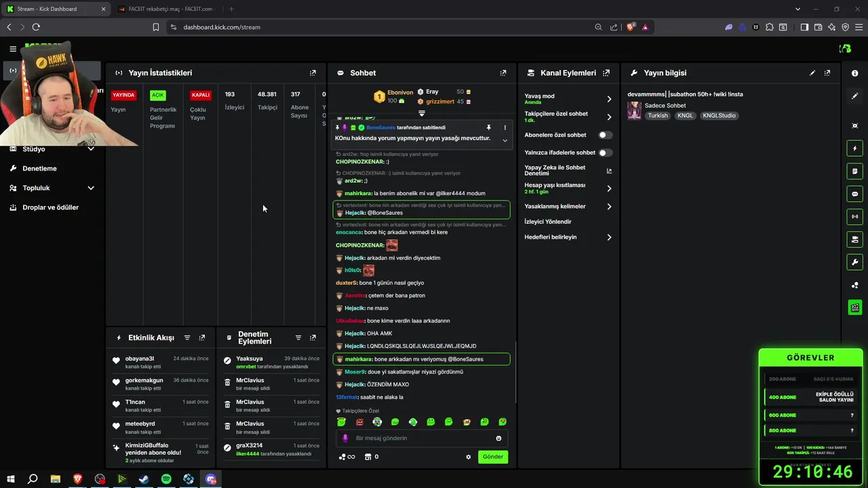This screenshot has width=868, height=488.
Task: Select the KNGLStudio tag
Action: [719, 116]
